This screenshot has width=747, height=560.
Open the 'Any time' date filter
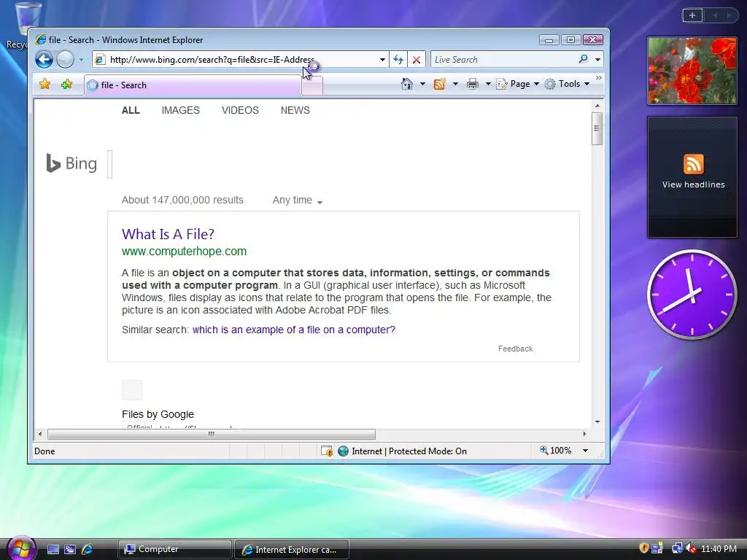[x=298, y=201]
